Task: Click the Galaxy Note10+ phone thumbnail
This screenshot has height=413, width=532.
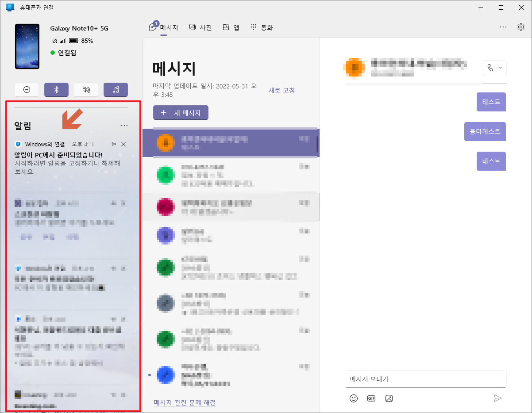Action: [27, 46]
